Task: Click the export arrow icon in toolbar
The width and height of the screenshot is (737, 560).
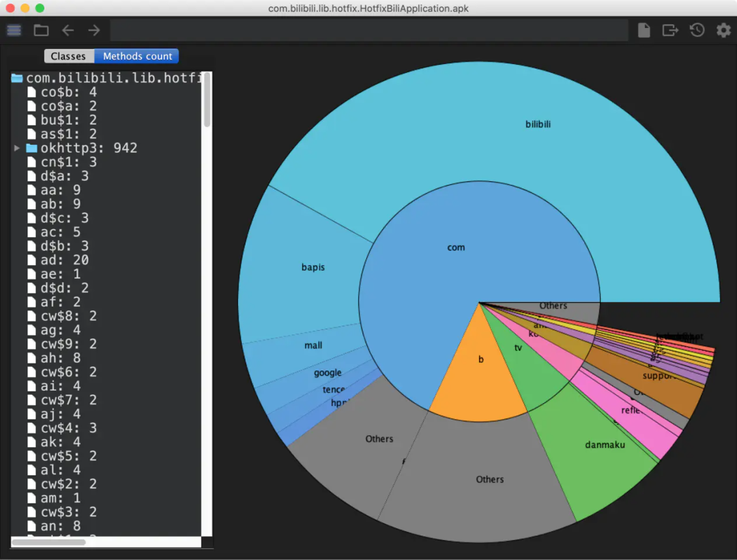Action: click(670, 31)
